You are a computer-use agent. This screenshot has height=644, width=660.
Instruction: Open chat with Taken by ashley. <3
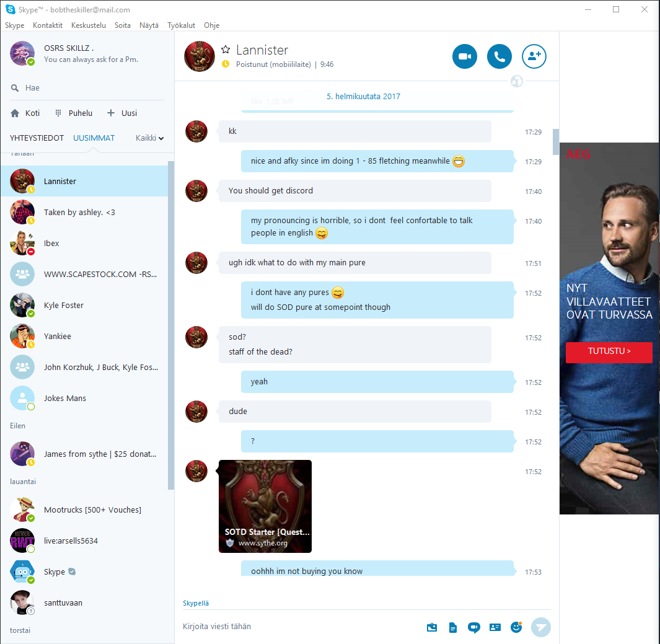(x=84, y=212)
